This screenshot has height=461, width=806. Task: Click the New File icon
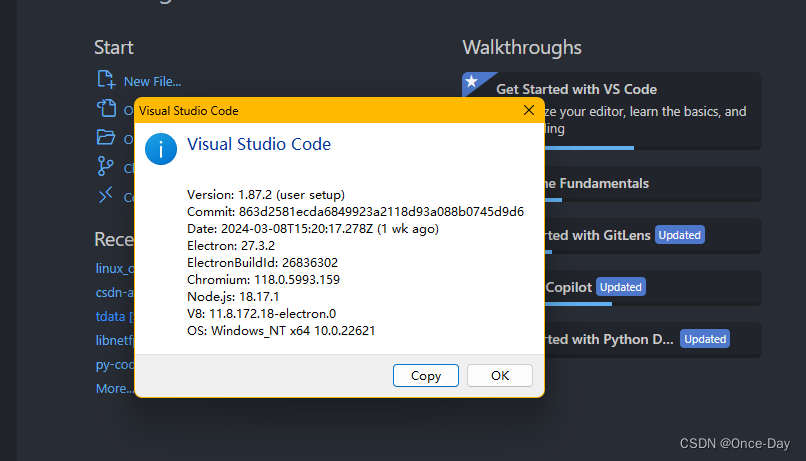[x=106, y=80]
